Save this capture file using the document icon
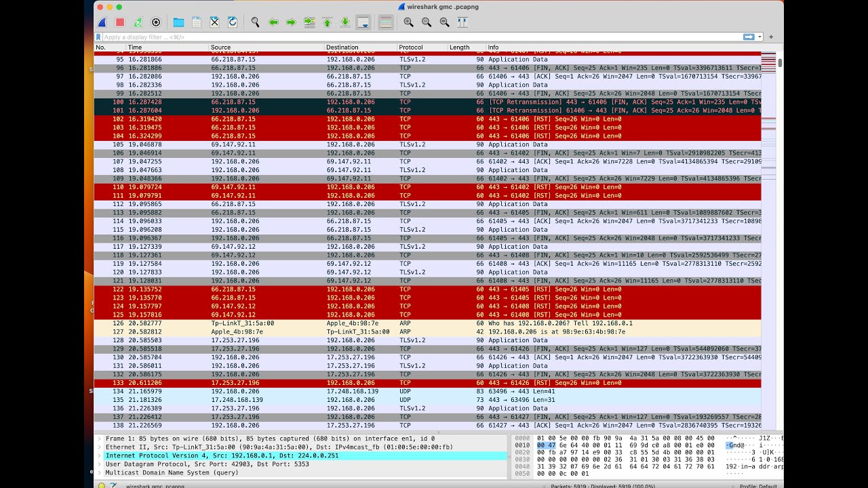This screenshot has width=868, height=488. 197,22
